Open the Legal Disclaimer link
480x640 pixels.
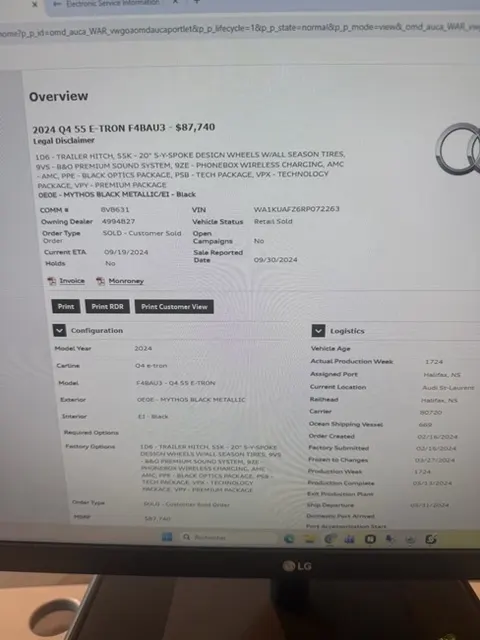(64, 140)
